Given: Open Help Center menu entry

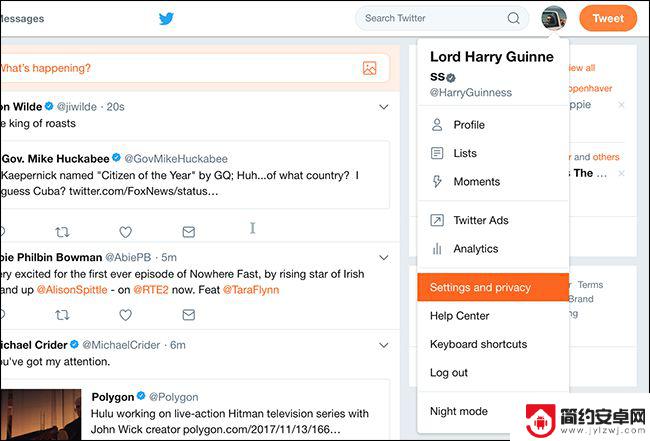Looking at the screenshot, I should [493, 316].
